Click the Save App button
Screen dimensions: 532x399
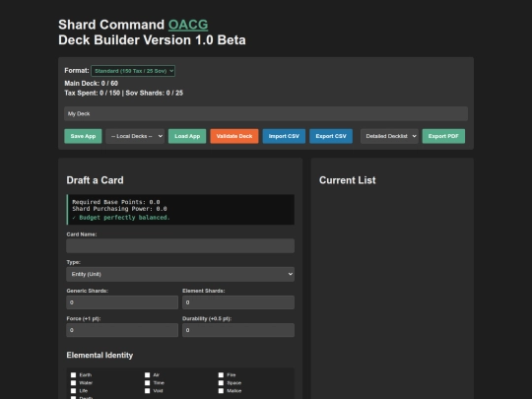[83, 136]
